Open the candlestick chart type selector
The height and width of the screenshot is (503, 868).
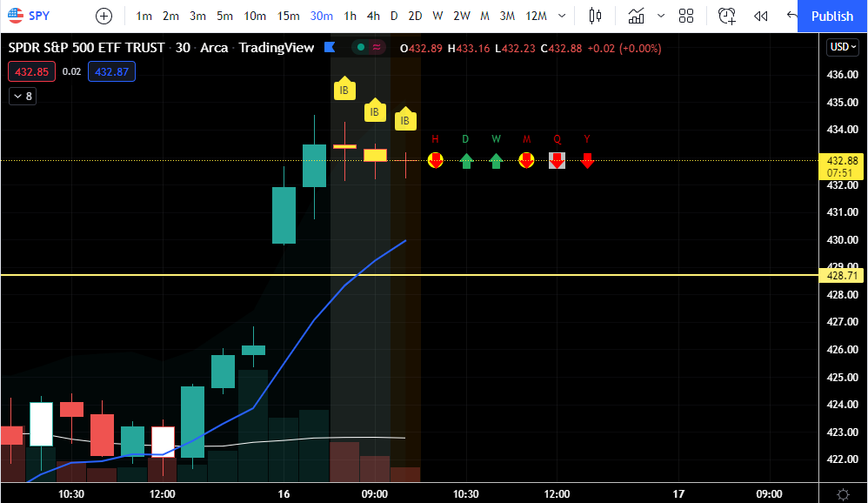click(595, 16)
